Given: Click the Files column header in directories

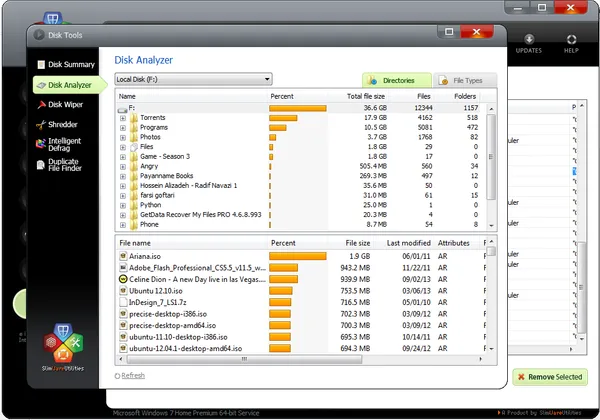Looking at the screenshot, I should (424, 96).
